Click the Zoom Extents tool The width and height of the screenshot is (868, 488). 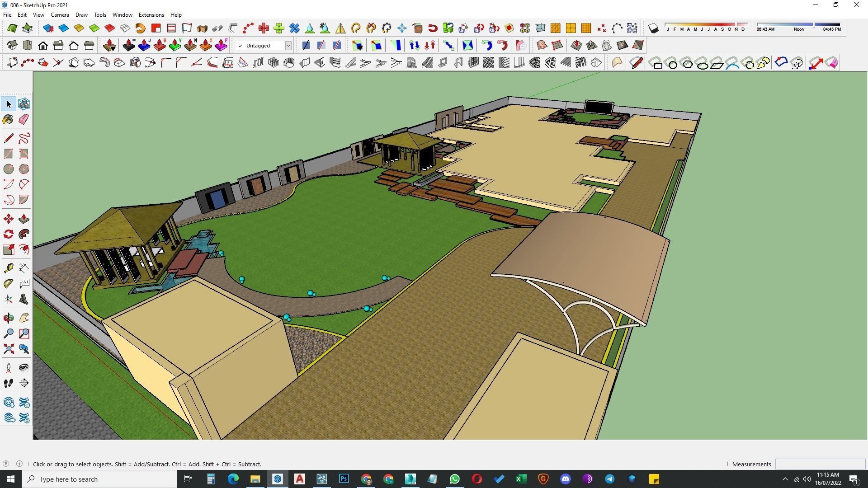pos(8,349)
